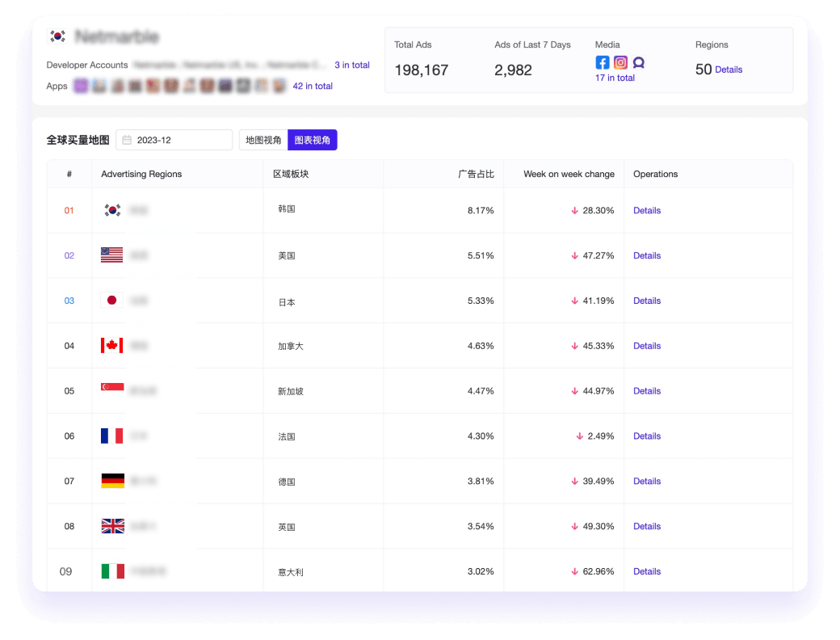Open Regions Details link next to 50

coord(729,69)
